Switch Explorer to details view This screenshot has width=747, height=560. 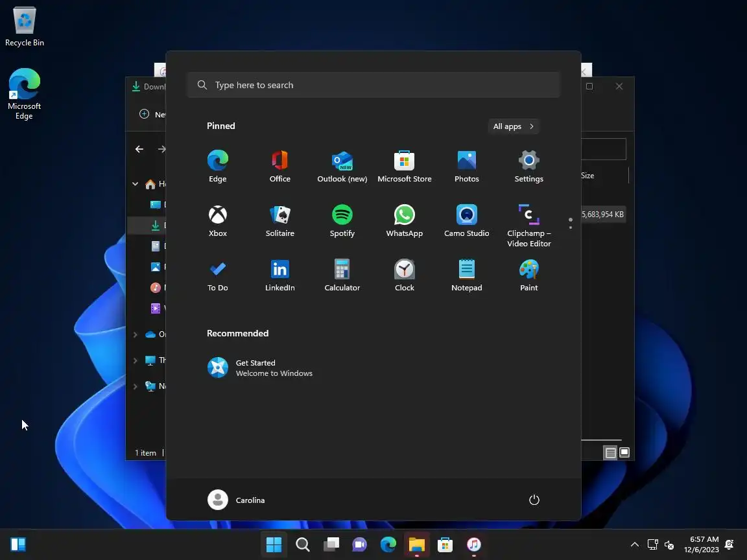tap(610, 452)
